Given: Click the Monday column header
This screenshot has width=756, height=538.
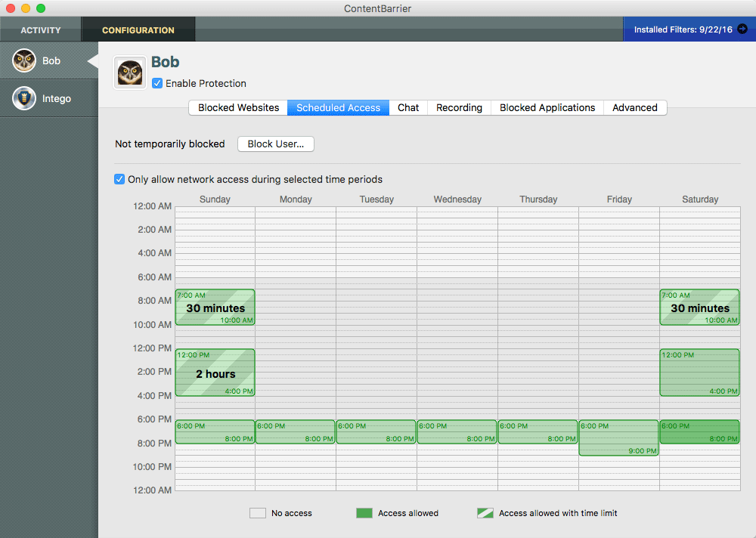Looking at the screenshot, I should click(x=296, y=199).
